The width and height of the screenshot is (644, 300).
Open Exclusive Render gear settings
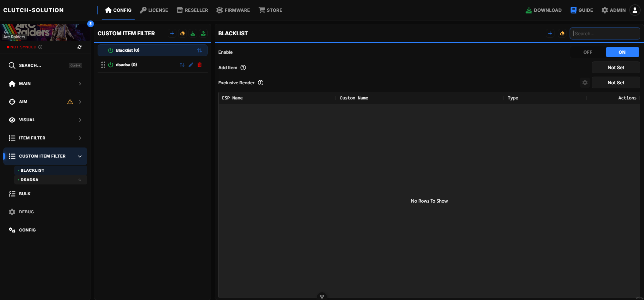pyautogui.click(x=585, y=83)
